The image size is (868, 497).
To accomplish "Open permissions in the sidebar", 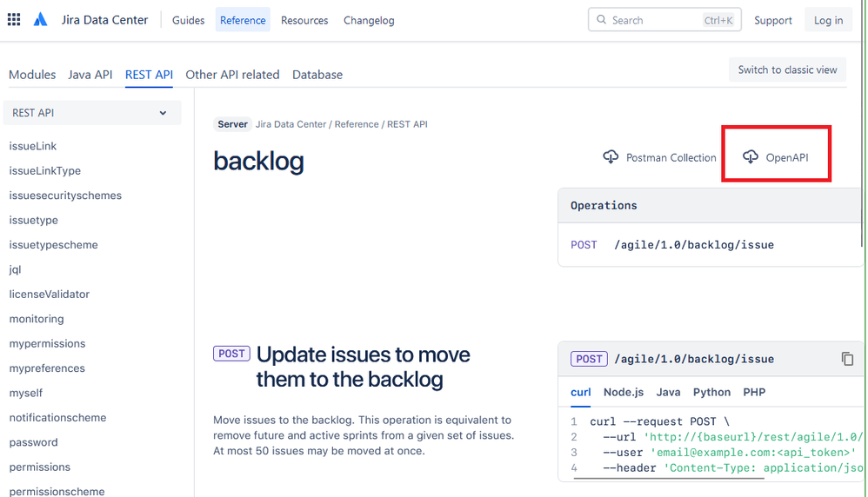I will coord(39,467).
